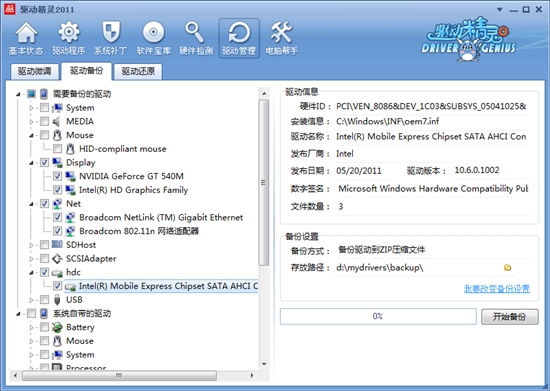This screenshot has height=391, width=550.
Task: Expand the SCSIAdapter tree node
Action: coord(31,259)
